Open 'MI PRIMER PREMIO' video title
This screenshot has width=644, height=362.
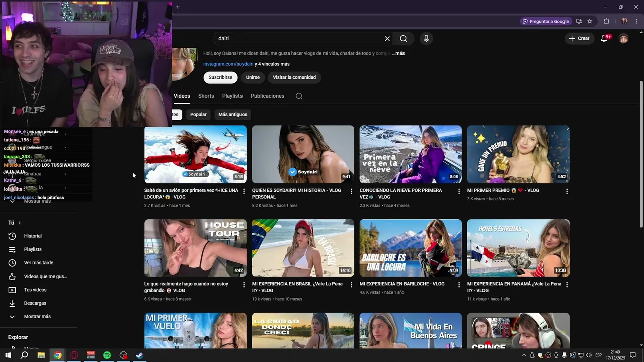(x=503, y=190)
